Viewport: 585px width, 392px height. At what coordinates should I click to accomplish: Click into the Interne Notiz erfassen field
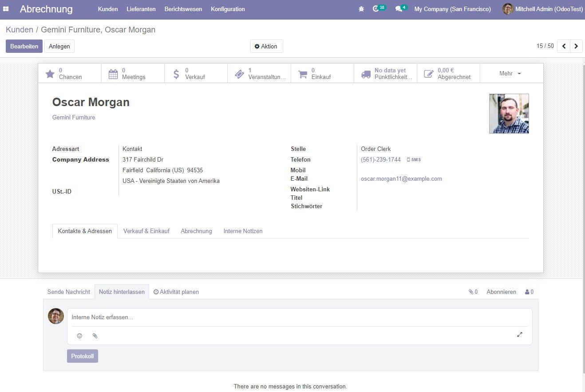pyautogui.click(x=300, y=317)
